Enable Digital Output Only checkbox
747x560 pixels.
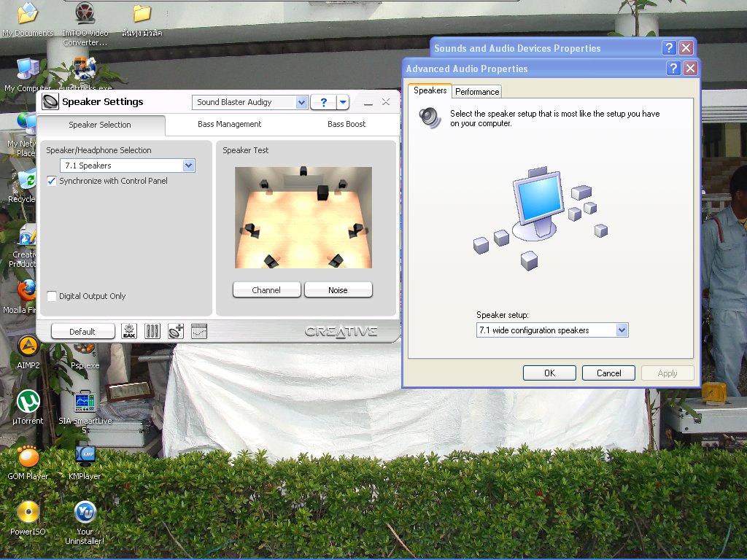pos(52,296)
